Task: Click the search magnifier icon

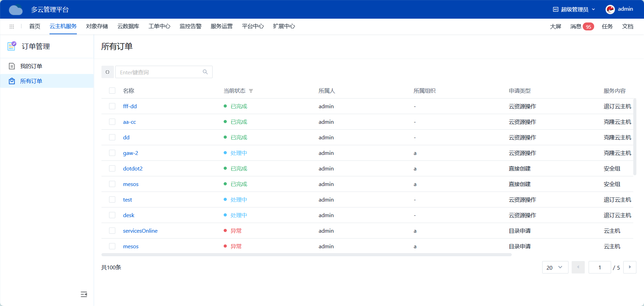Action: (205, 72)
